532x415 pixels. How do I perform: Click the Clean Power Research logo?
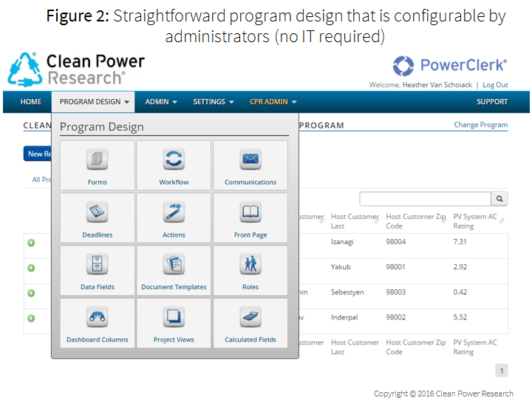[76, 70]
